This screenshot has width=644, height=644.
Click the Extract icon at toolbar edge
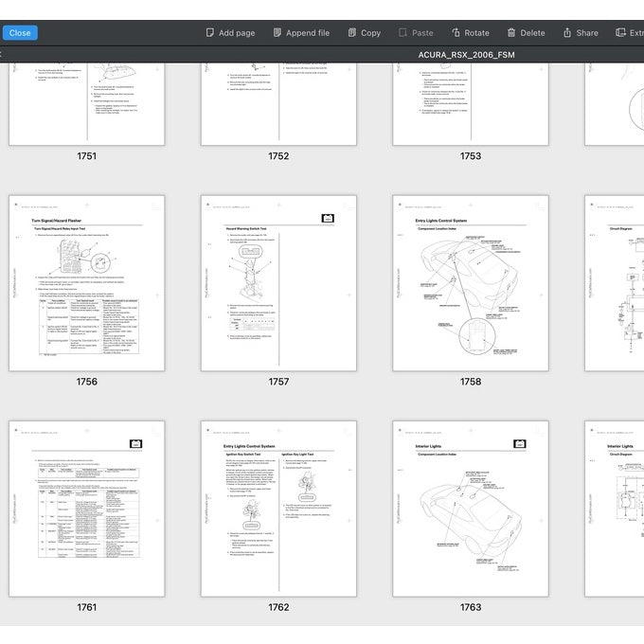(621, 32)
